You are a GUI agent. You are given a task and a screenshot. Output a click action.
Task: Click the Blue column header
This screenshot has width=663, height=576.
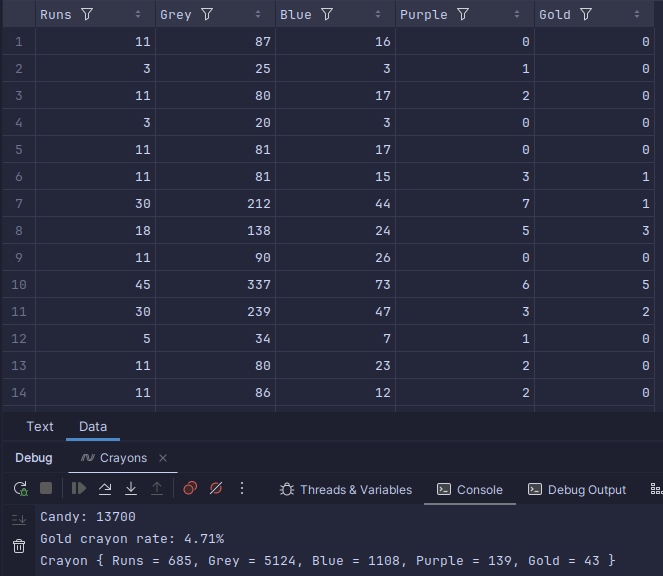336,15
